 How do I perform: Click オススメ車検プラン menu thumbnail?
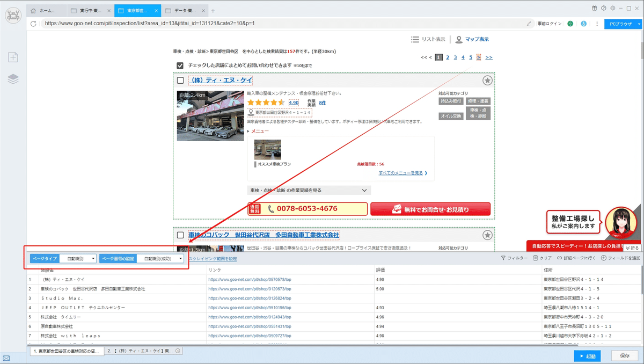click(267, 150)
